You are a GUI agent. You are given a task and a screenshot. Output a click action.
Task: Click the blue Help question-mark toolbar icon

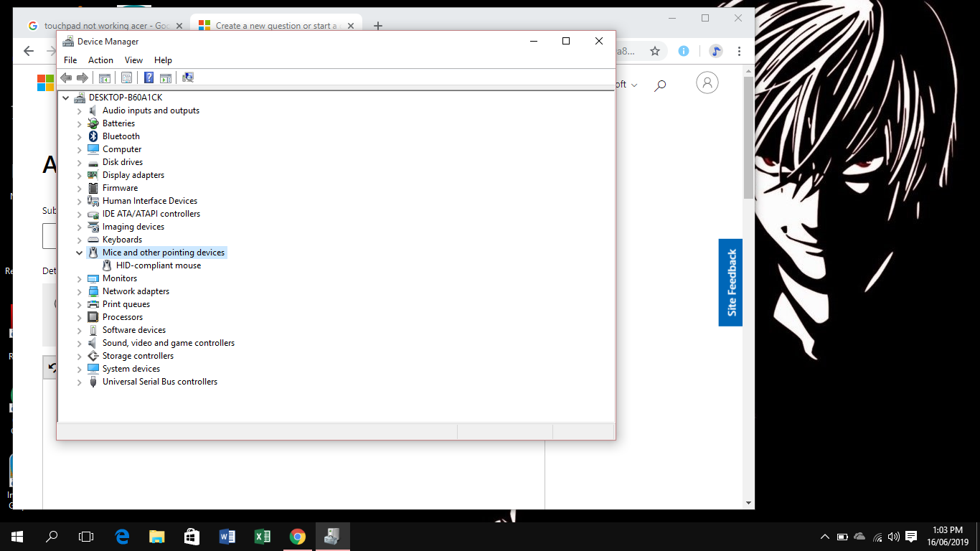pos(149,77)
